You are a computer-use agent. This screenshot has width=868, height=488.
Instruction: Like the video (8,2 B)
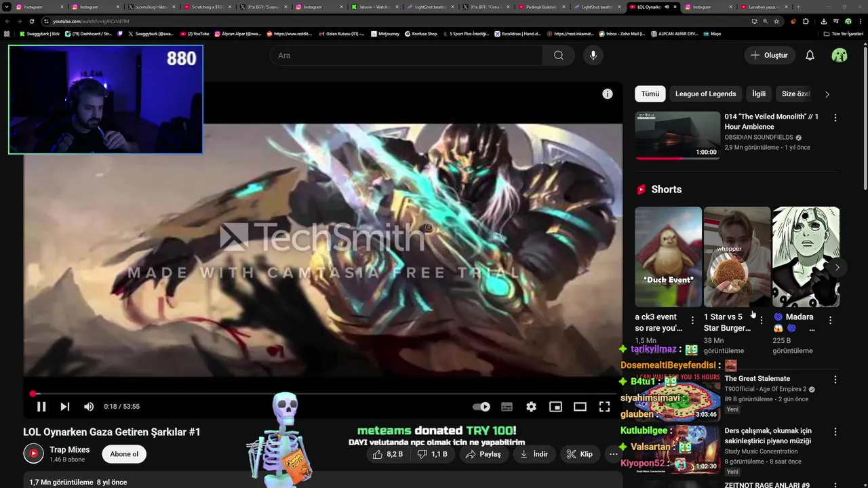pyautogui.click(x=388, y=454)
